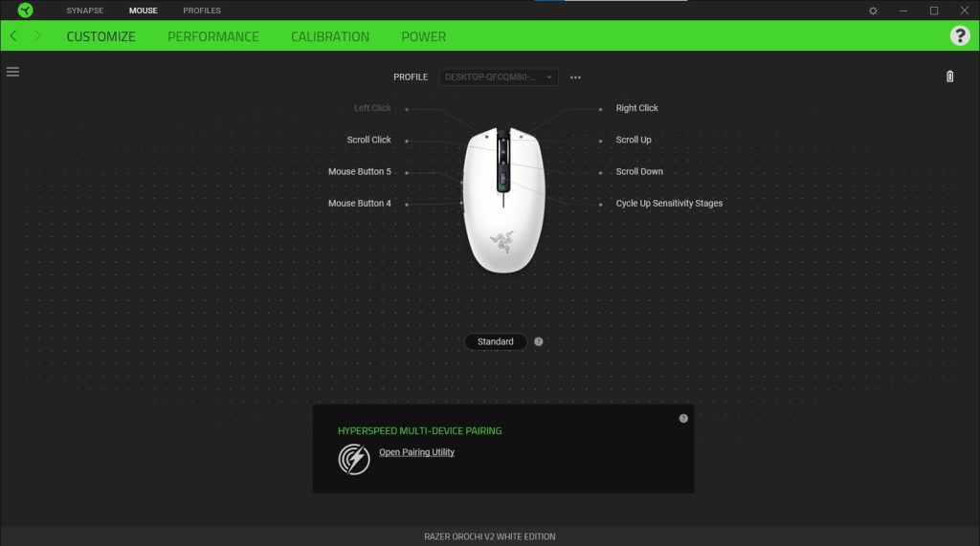Image resolution: width=980 pixels, height=546 pixels.
Task: Open the POWER tab
Action: click(424, 36)
